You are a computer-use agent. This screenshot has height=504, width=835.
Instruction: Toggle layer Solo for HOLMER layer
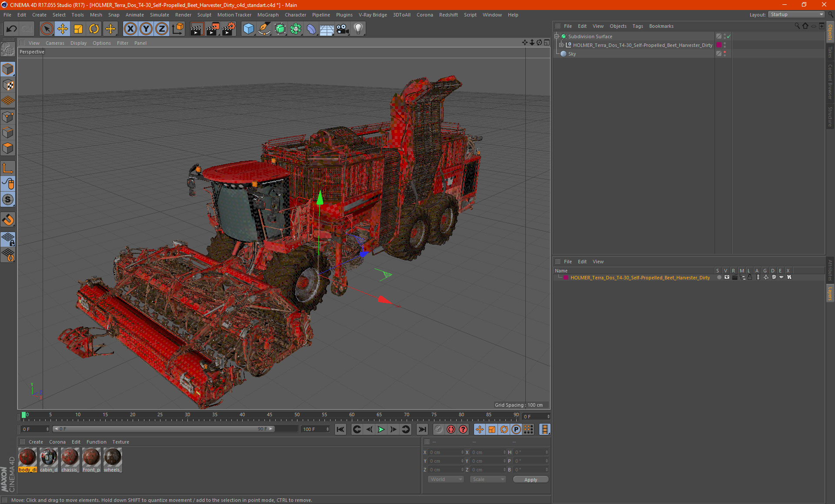[x=719, y=277]
